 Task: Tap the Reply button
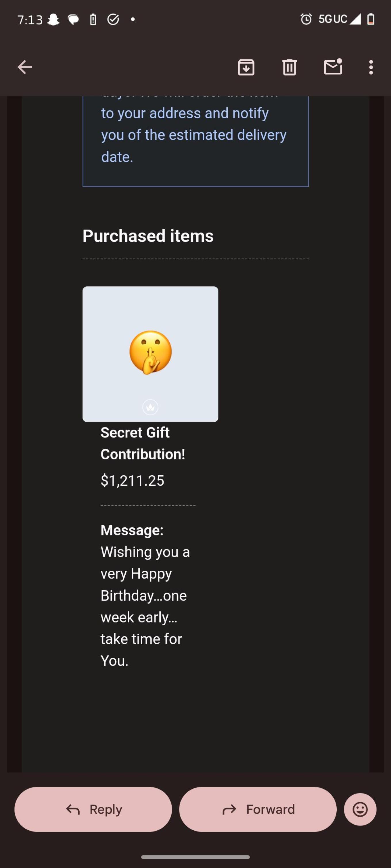point(93,809)
